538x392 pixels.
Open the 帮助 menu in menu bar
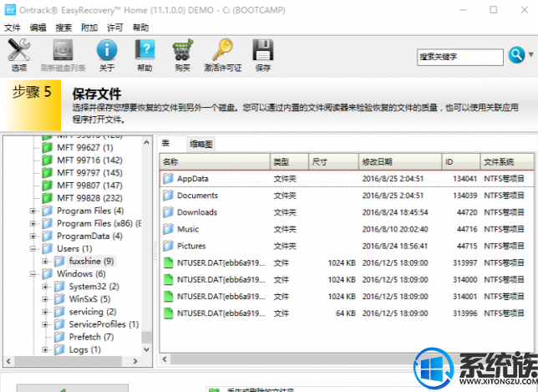pyautogui.click(x=140, y=28)
